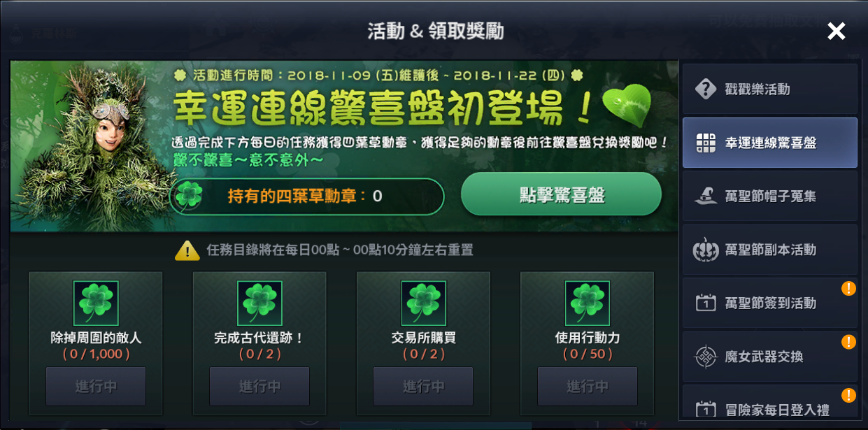Click 進行中 button under 使用行動力

tap(588, 386)
